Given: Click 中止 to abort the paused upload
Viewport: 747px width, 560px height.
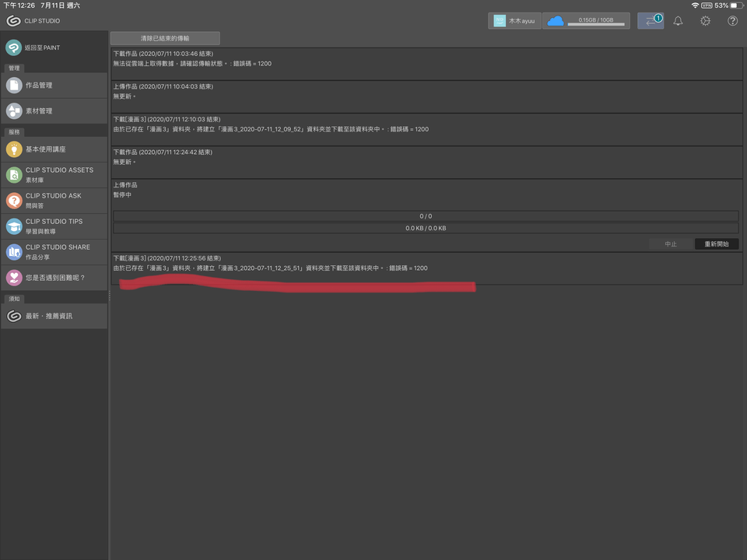Looking at the screenshot, I should click(x=671, y=243).
